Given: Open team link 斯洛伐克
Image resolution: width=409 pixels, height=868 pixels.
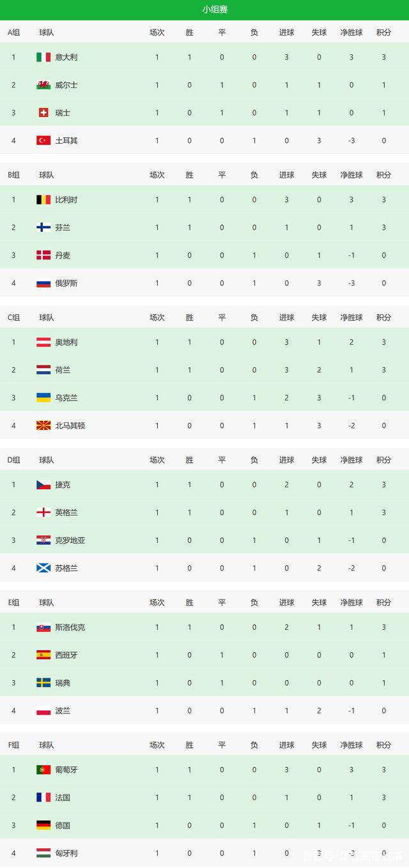Looking at the screenshot, I should point(70,627).
